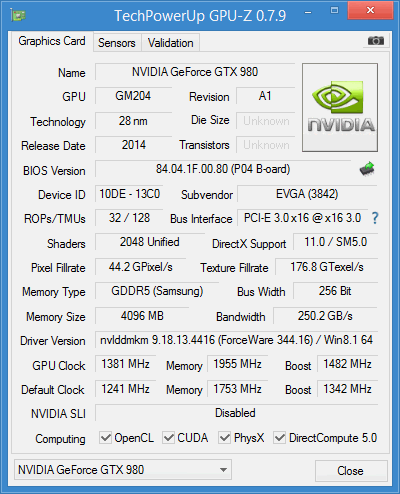Screen dimensions: 400x494
Task: Click the DirectX Support label
Action: coord(249,244)
